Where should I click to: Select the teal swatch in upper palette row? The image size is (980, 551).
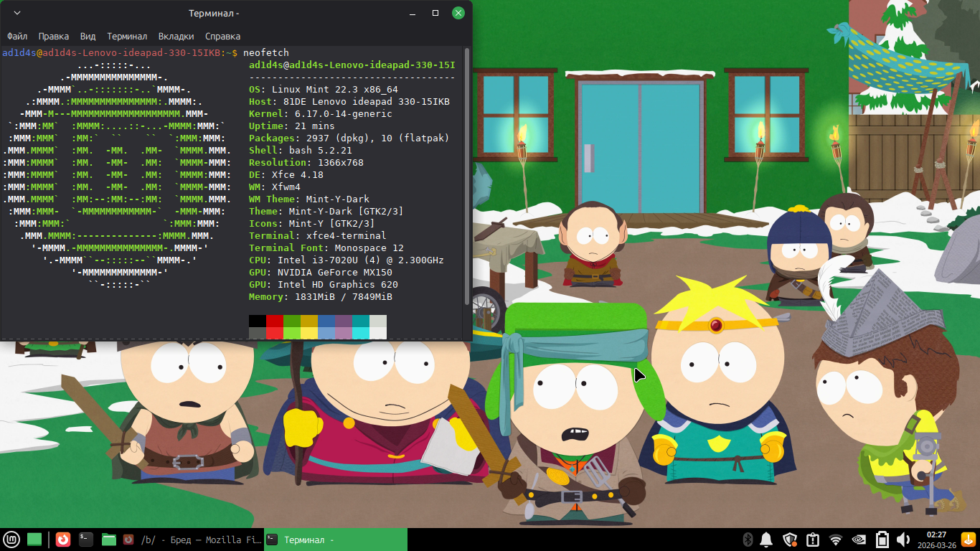coord(361,321)
